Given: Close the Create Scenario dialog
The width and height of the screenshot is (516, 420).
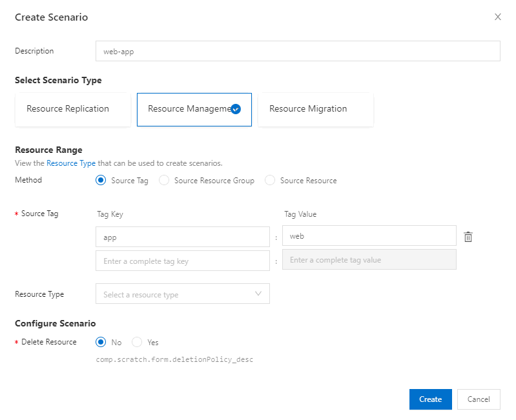Looking at the screenshot, I should click(497, 17).
